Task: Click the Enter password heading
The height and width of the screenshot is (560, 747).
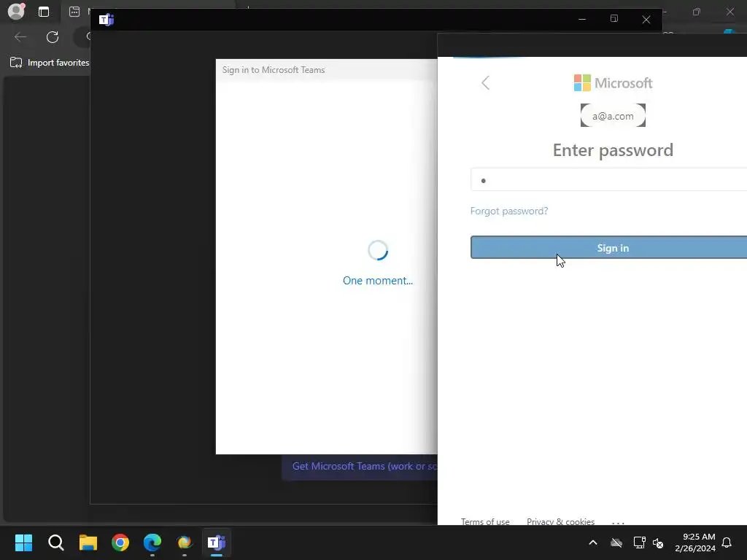Action: point(613,150)
